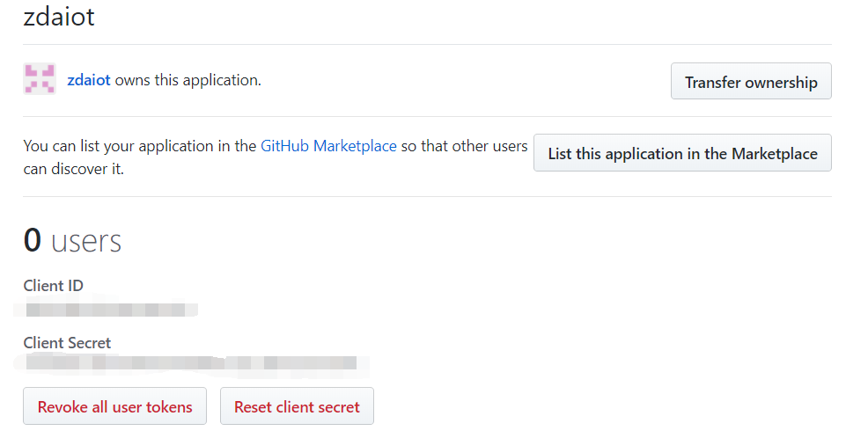868x438 pixels.
Task: Click the Client Secret label
Action: [x=68, y=342]
